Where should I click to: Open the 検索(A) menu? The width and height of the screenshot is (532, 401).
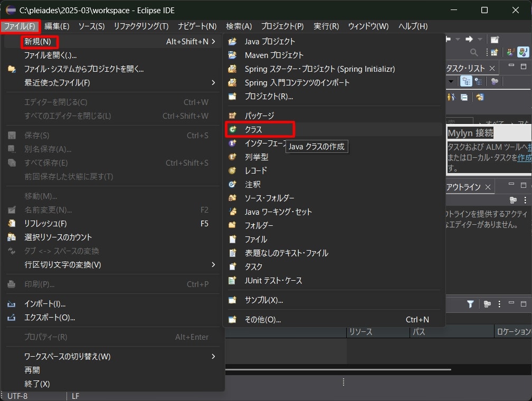tap(239, 26)
